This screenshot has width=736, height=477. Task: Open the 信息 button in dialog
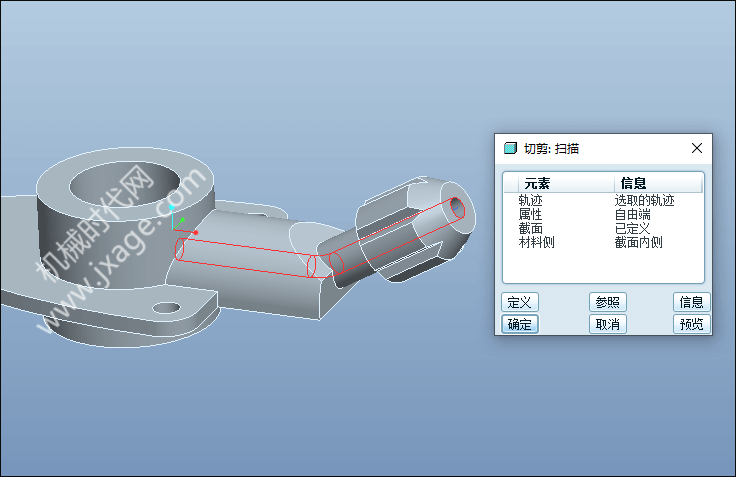click(x=691, y=302)
